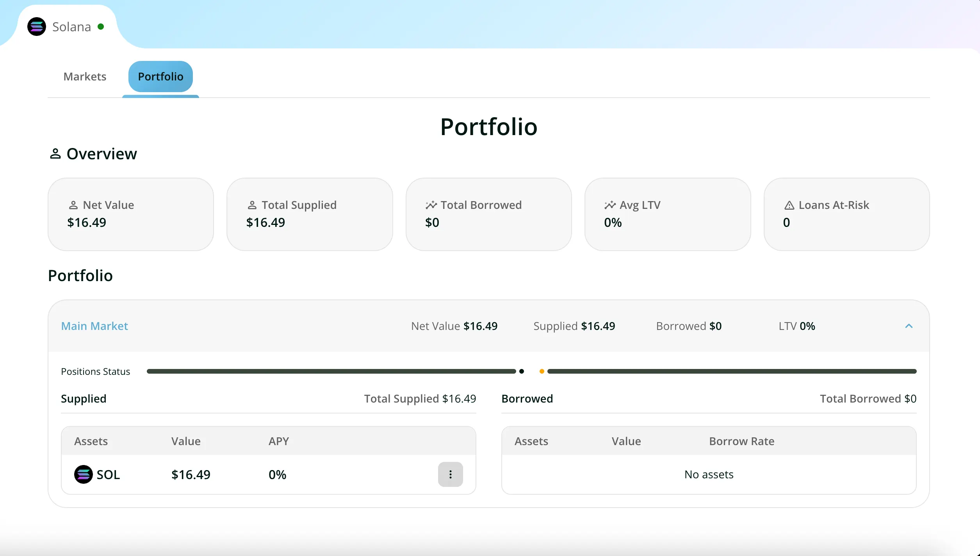Click the Total Borrowed chart icon

point(431,205)
